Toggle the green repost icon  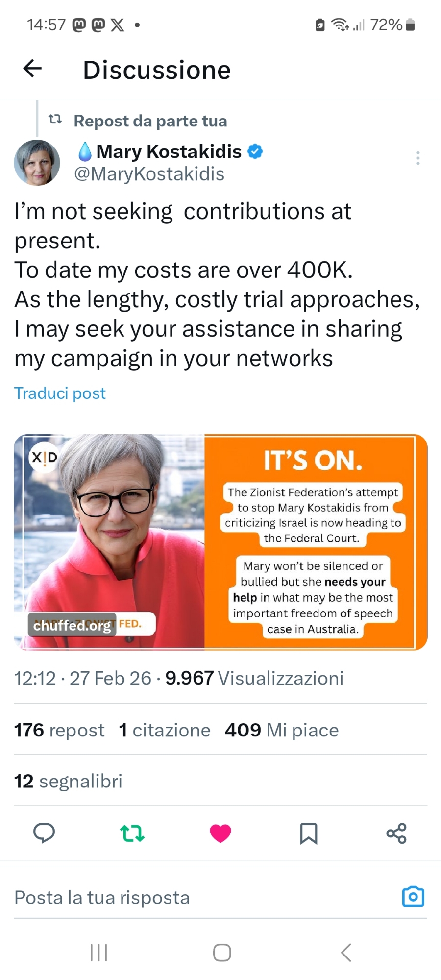click(132, 833)
